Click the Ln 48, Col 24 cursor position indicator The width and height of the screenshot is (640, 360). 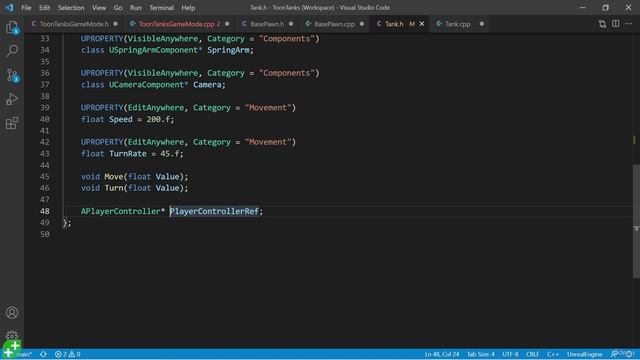(x=442, y=354)
